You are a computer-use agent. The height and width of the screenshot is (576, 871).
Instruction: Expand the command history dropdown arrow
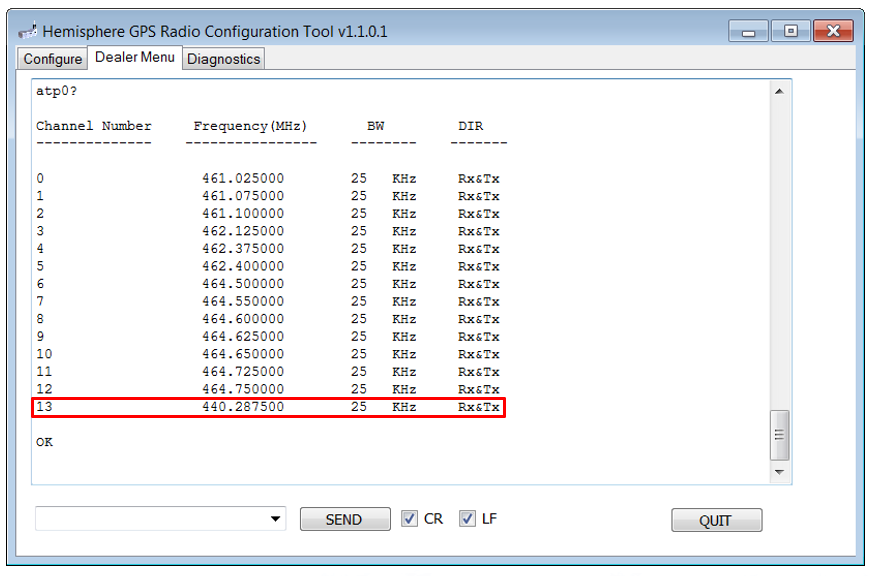(276, 519)
